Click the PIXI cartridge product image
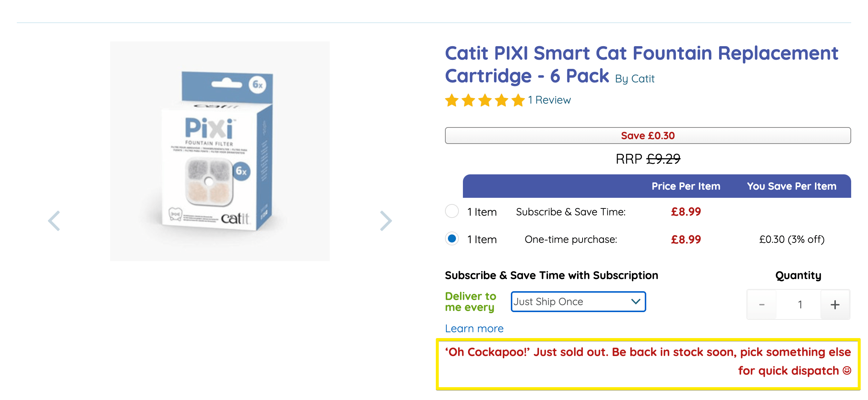868x400 pixels. (x=220, y=151)
